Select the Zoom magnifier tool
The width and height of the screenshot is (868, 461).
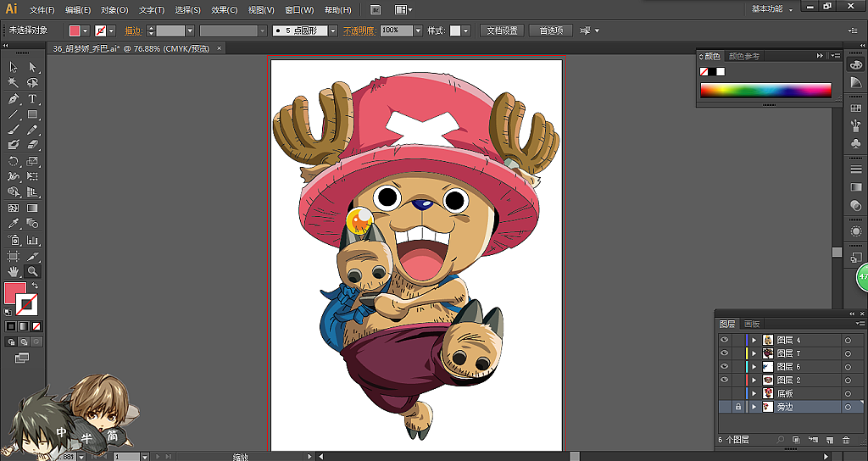33,272
